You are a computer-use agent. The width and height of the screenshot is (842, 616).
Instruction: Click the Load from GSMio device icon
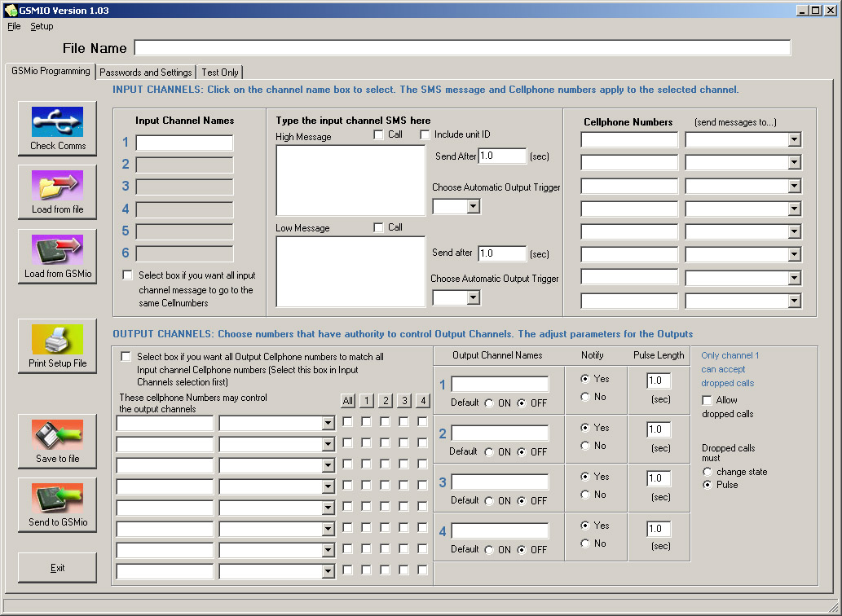[57, 249]
